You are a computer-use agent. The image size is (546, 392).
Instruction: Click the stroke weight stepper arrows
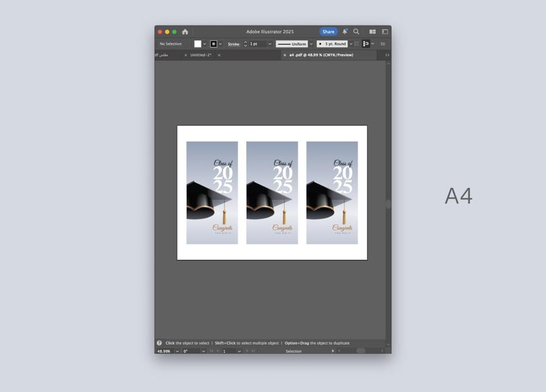[x=246, y=44]
